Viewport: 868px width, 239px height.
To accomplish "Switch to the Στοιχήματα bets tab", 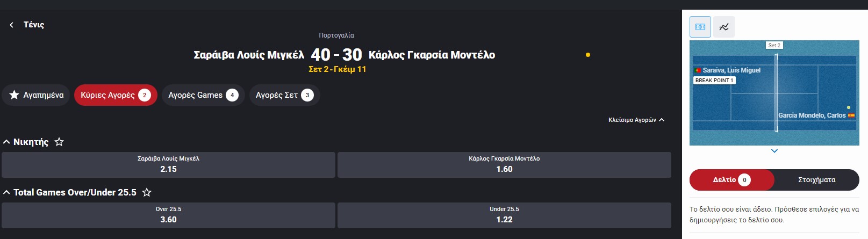I will (816, 180).
